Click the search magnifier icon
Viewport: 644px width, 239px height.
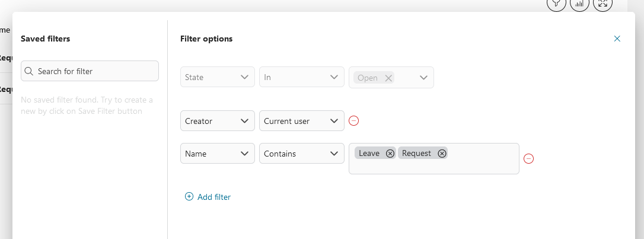(28, 71)
